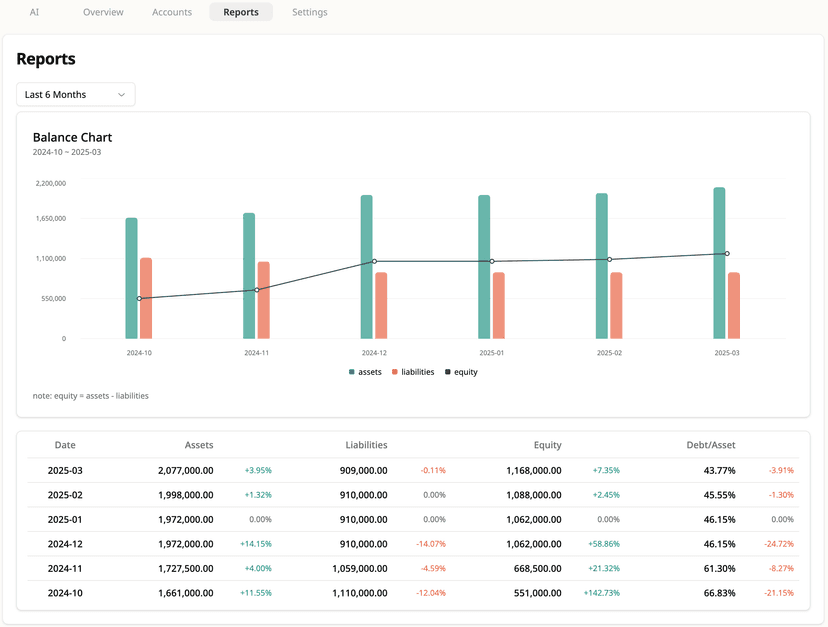
Task: Select the 2025-03 table row date
Action: 65,470
